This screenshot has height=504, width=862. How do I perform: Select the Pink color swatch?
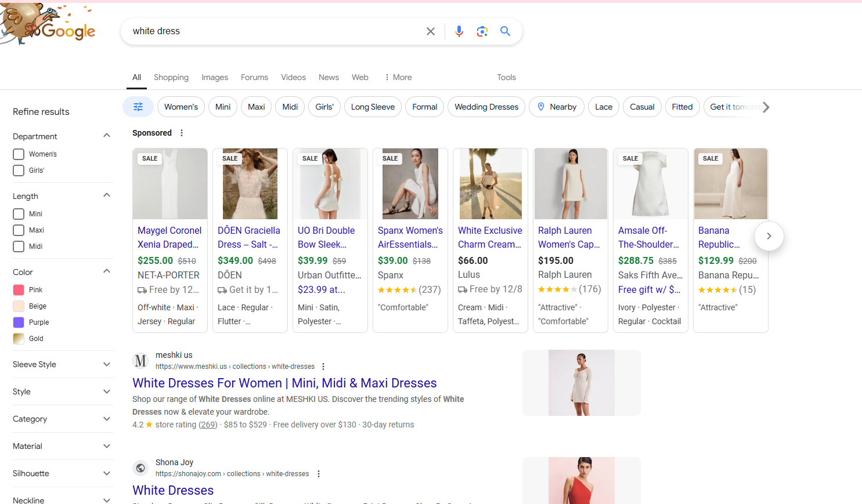coord(19,290)
